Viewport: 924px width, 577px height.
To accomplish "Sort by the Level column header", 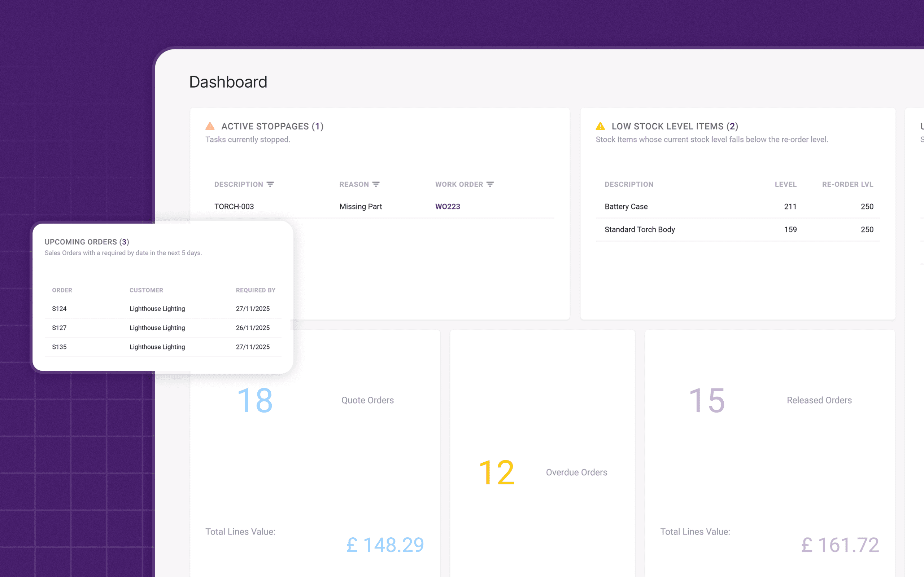I will (x=785, y=184).
